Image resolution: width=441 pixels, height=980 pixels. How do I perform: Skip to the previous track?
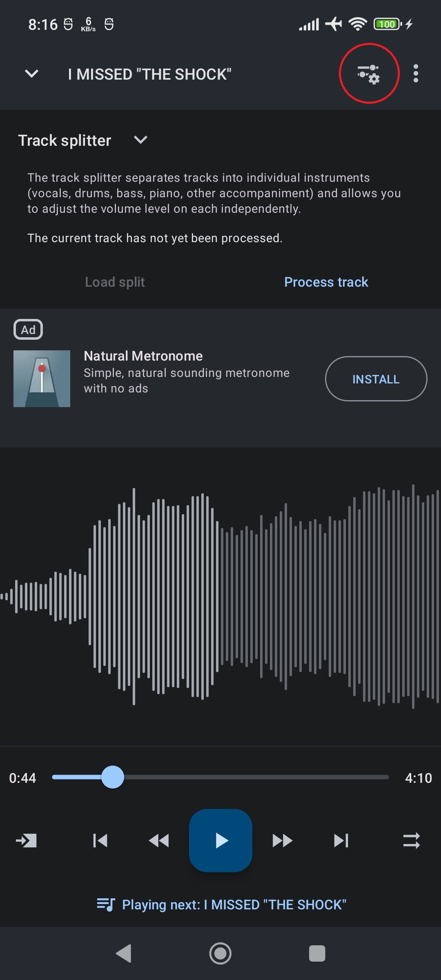tap(100, 841)
